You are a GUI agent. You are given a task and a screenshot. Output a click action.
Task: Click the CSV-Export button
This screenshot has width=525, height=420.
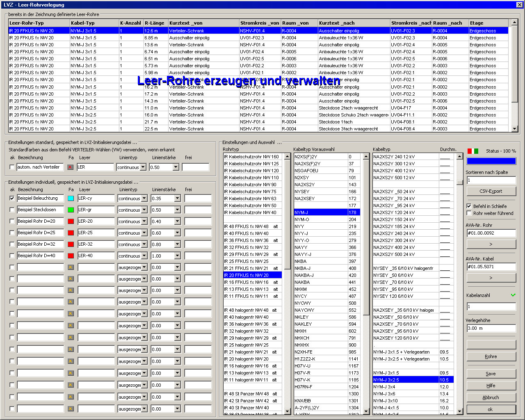[491, 191]
